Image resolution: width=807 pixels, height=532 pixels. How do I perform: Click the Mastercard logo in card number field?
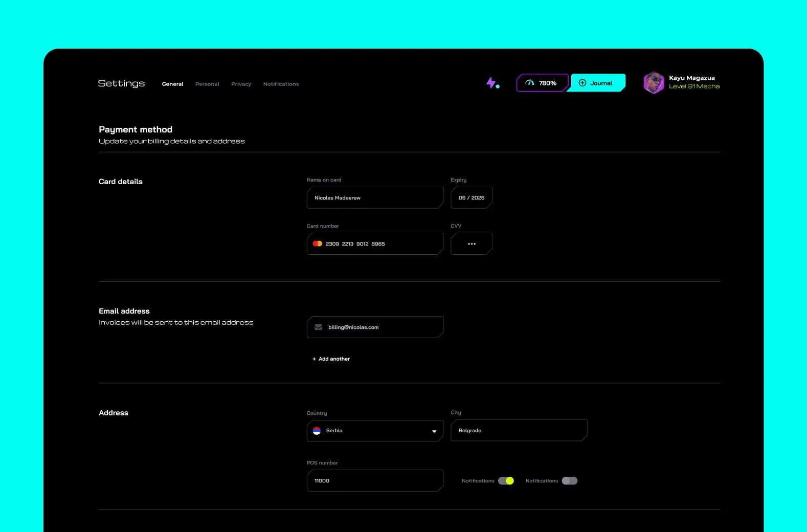(317, 243)
